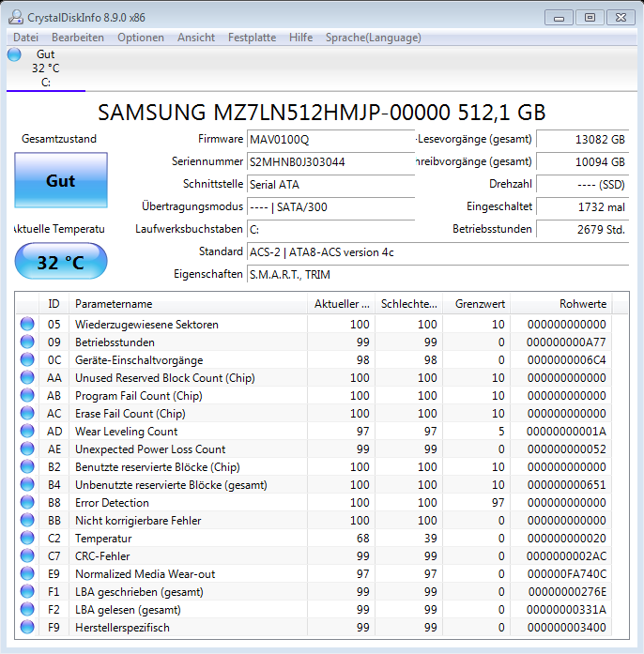Viewport: 644px width, 654px height.
Task: Open the Optionen menu
Action: pyautogui.click(x=141, y=38)
